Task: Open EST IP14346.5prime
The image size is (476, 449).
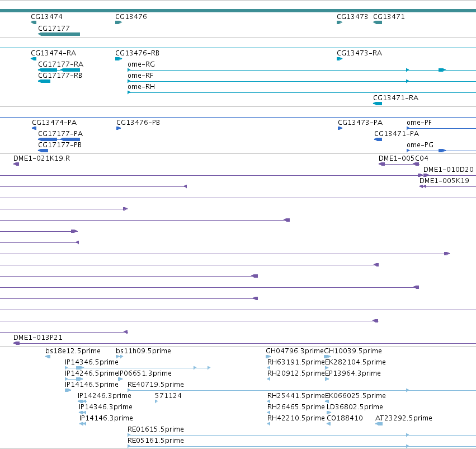Action: click(92, 362)
